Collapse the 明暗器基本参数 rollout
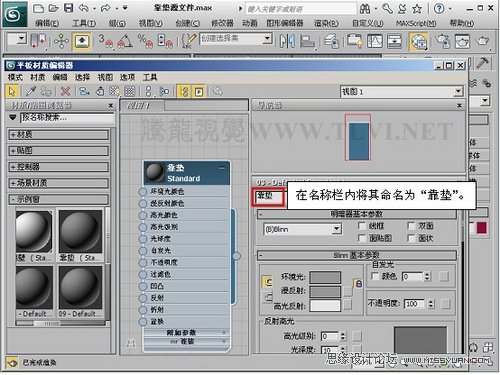This screenshot has width=500, height=375. 357,214
